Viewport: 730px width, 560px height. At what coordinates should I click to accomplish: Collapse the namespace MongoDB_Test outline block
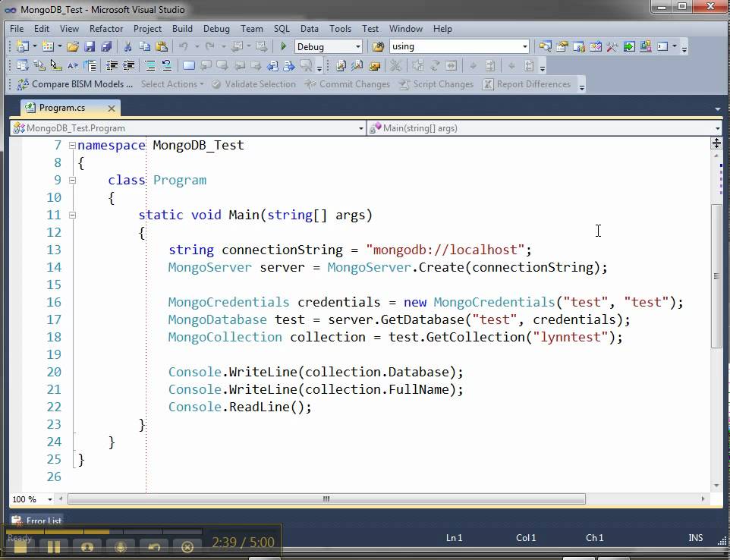coord(72,145)
